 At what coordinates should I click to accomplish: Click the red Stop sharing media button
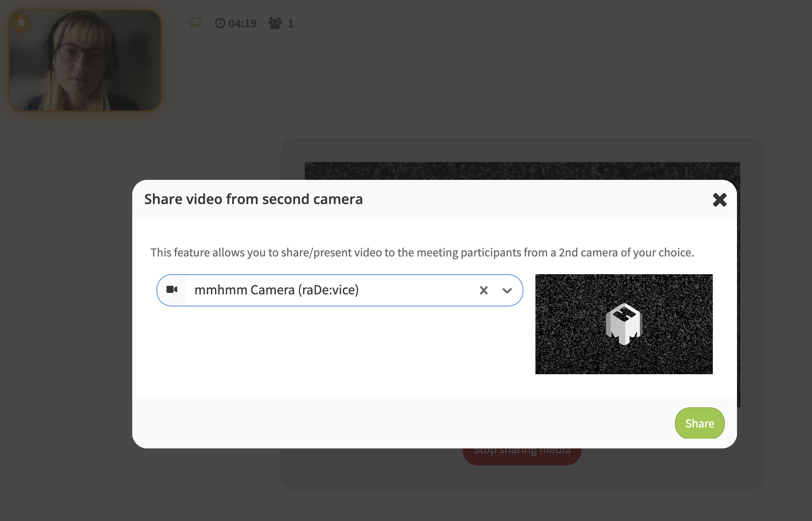click(x=522, y=456)
